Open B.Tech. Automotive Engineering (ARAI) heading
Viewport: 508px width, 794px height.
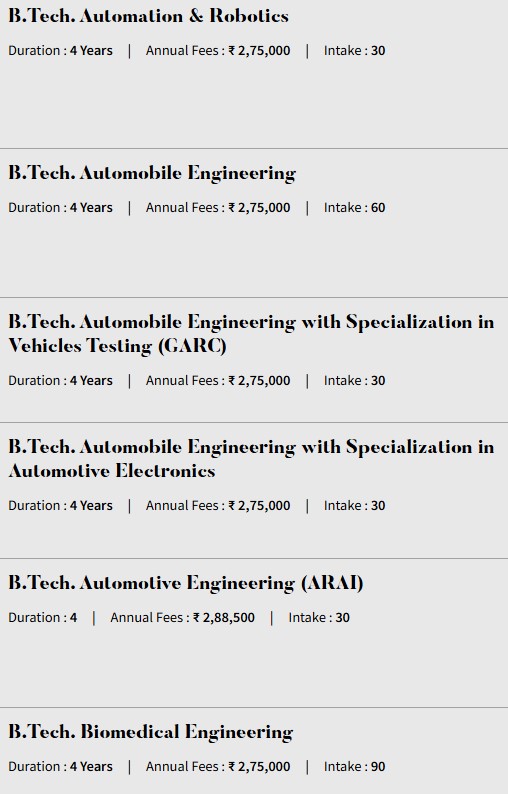click(186, 583)
